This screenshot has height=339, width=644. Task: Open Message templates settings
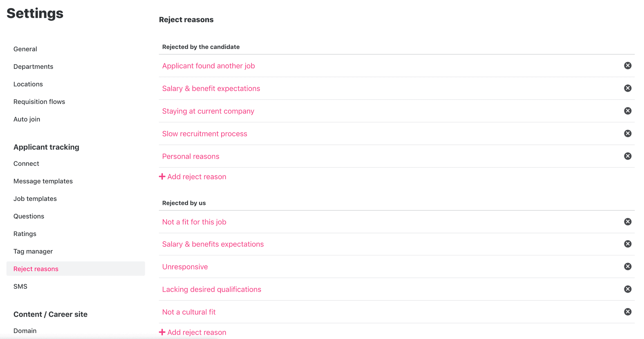[x=43, y=181]
